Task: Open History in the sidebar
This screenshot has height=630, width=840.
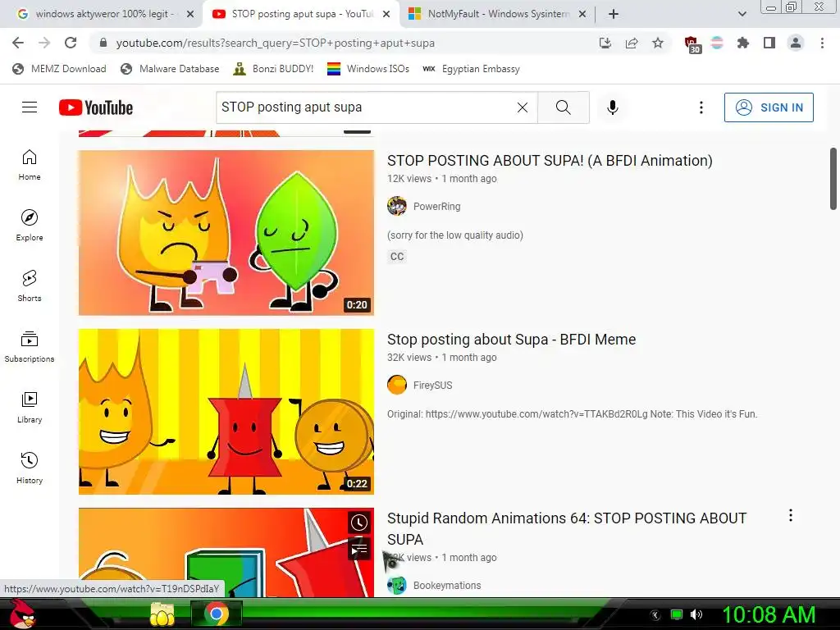Action: [x=30, y=468]
